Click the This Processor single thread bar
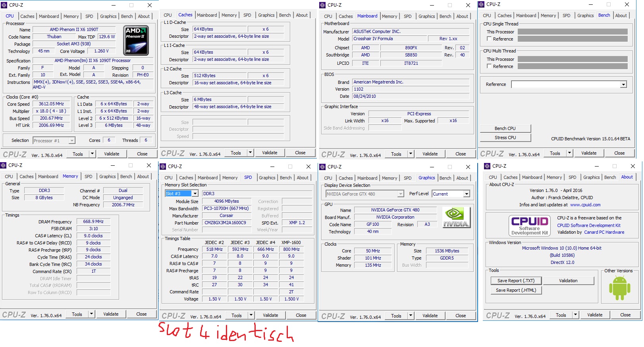Viewport: 644px width, 347px height. [573, 32]
